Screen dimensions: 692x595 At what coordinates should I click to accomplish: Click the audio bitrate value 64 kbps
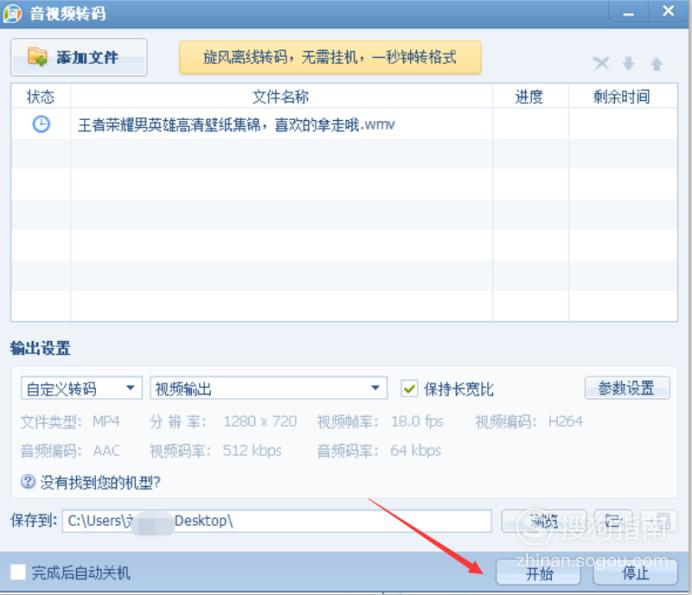tap(416, 451)
